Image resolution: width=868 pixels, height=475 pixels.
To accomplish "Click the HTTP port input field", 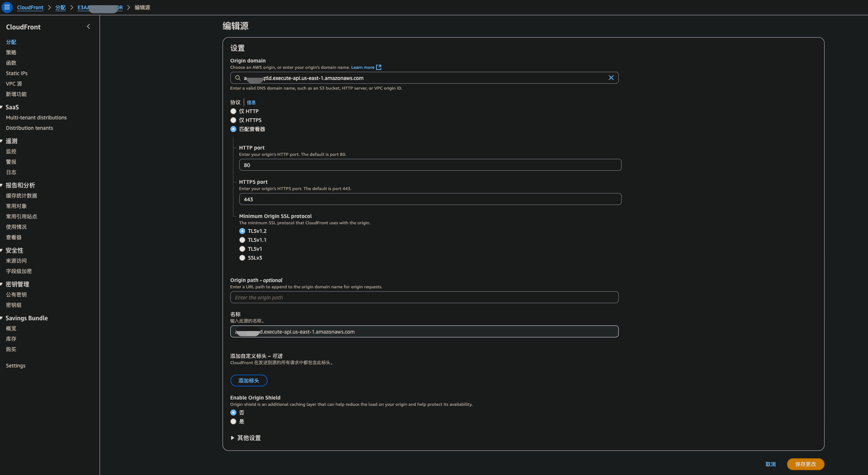I will point(430,165).
